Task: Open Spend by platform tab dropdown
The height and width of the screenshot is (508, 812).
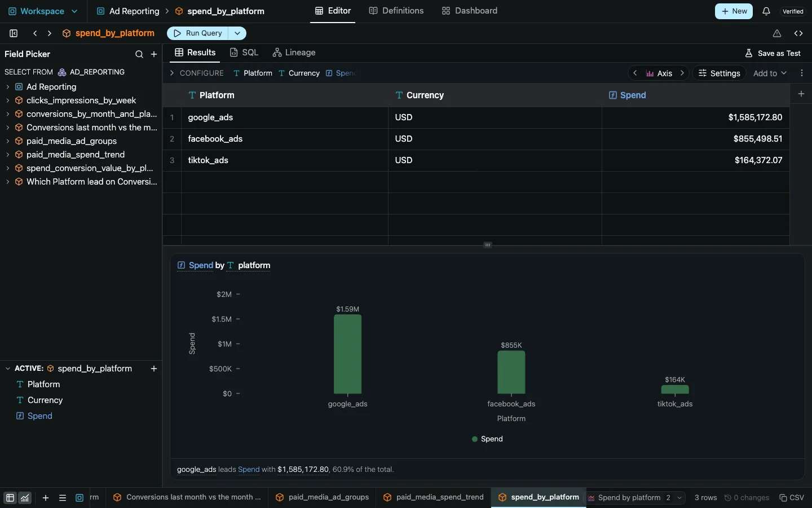Action: pyautogui.click(x=679, y=498)
